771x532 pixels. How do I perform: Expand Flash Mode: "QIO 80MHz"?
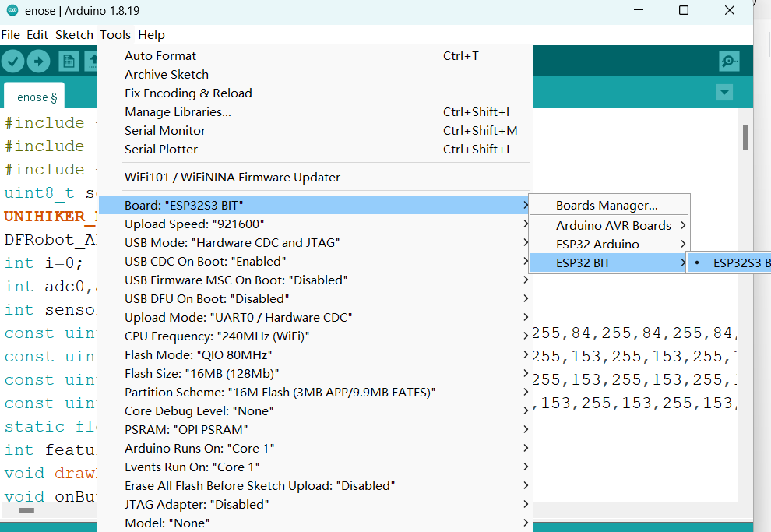point(315,354)
